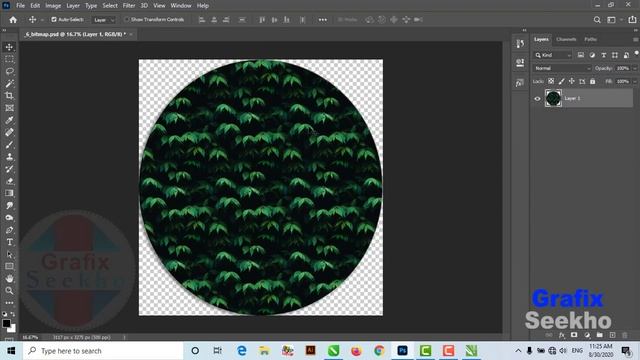This screenshot has height=360, width=640.
Task: Open the Normal blend mode dropdown
Action: click(562, 68)
